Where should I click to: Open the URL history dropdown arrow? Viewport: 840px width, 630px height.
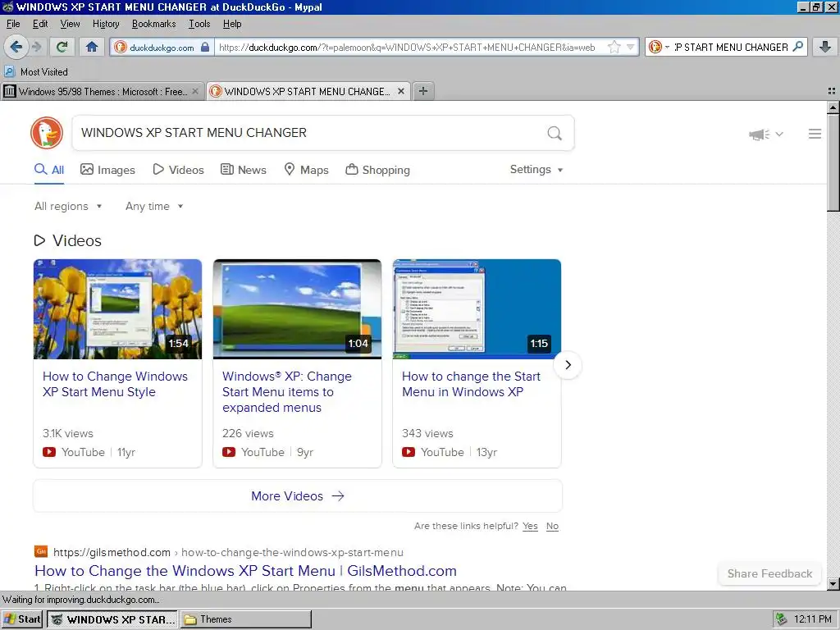pyautogui.click(x=631, y=47)
